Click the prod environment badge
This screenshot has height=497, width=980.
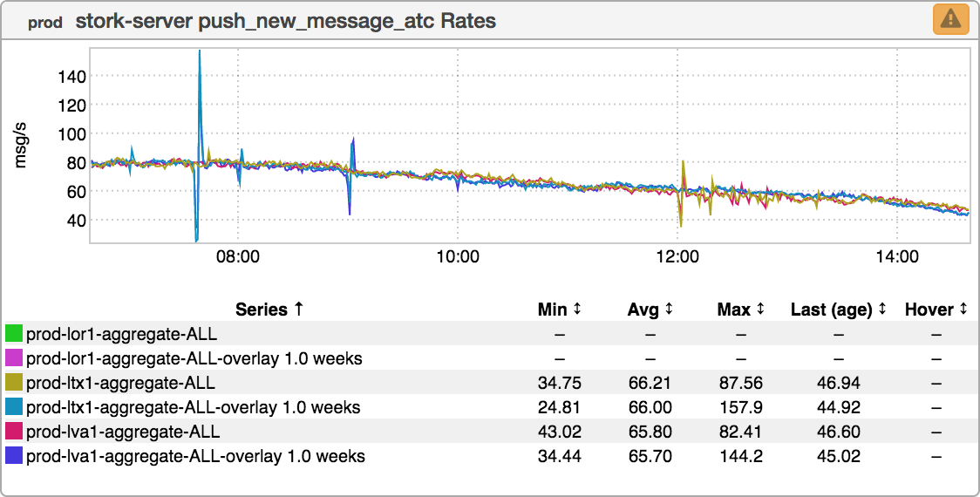point(44,23)
